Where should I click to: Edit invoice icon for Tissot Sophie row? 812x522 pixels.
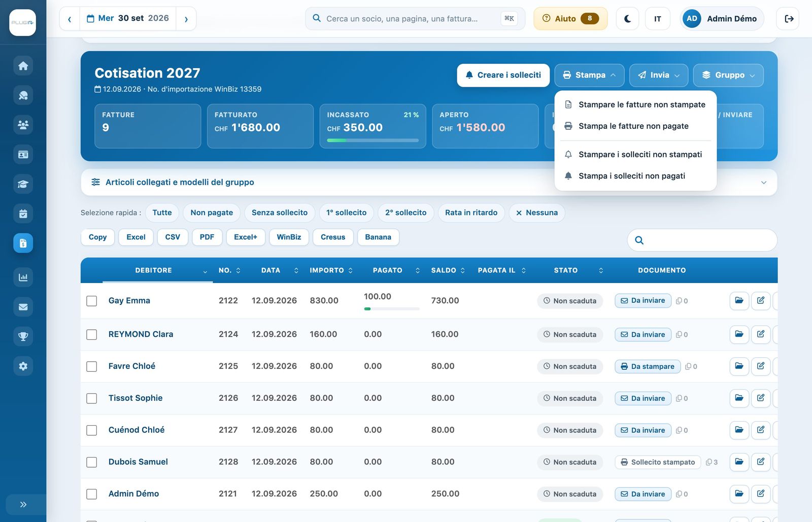pos(761,398)
